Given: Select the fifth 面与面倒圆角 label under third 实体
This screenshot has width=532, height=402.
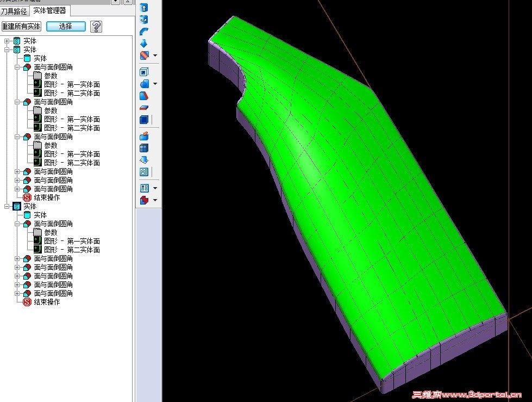Looking at the screenshot, I should (53, 285).
